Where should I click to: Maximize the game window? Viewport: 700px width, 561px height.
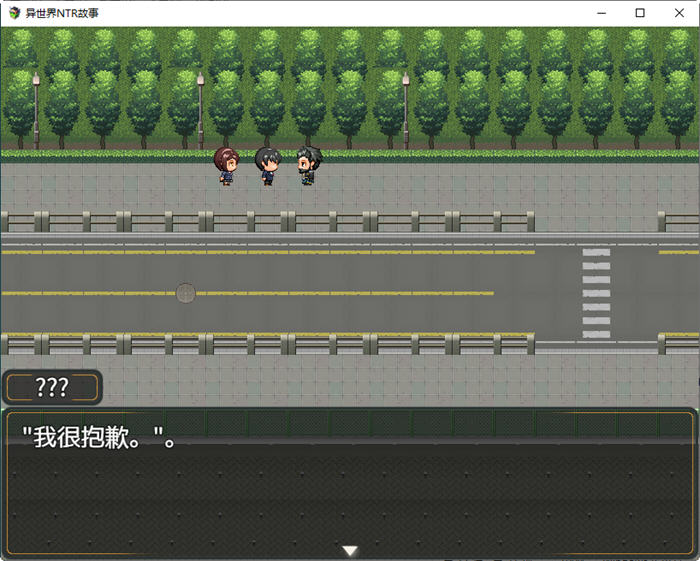coord(640,13)
